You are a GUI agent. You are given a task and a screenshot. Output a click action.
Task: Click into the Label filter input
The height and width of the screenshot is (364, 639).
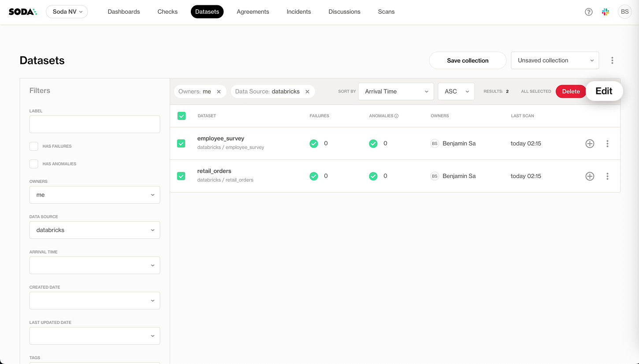[x=95, y=124]
